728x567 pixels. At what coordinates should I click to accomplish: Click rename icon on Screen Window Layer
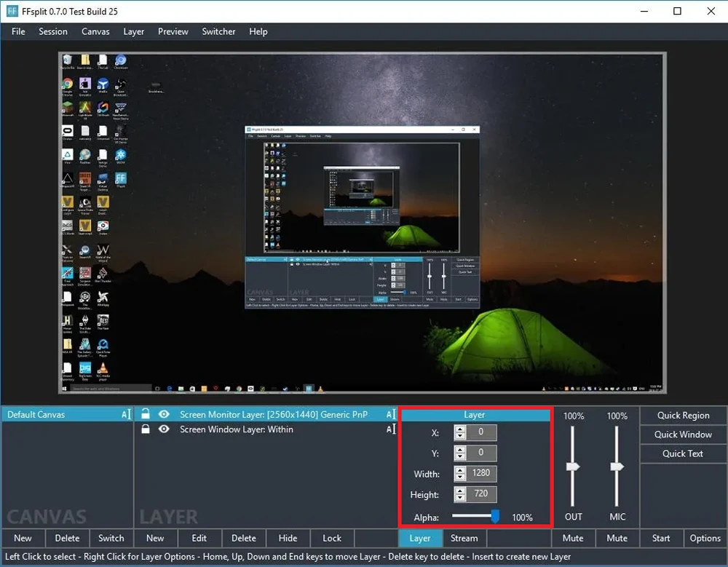[x=390, y=429]
